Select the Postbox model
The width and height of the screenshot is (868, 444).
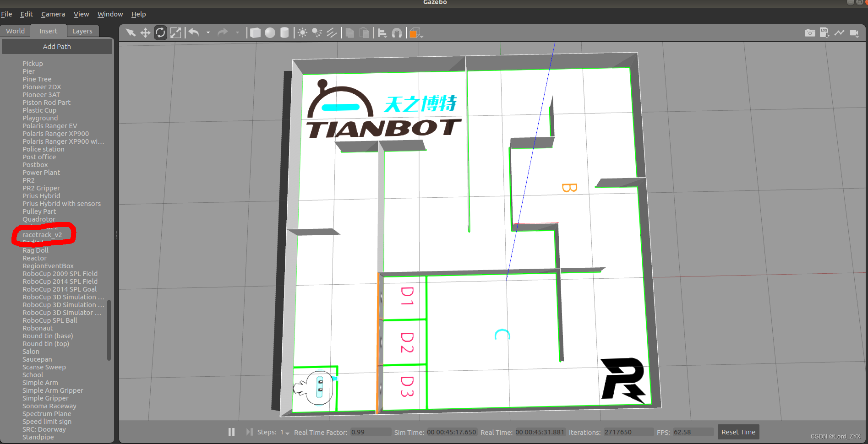pos(35,165)
